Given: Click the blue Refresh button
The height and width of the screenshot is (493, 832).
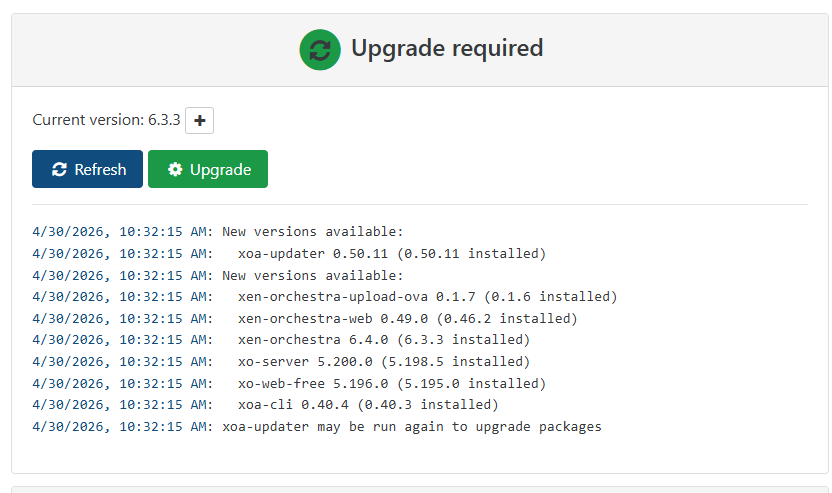Looking at the screenshot, I should pos(88,169).
